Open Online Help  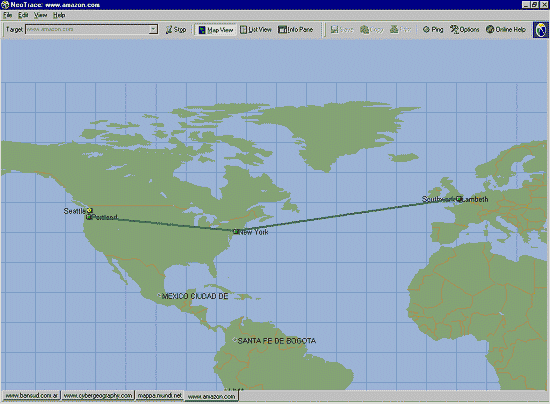pyautogui.click(x=505, y=30)
